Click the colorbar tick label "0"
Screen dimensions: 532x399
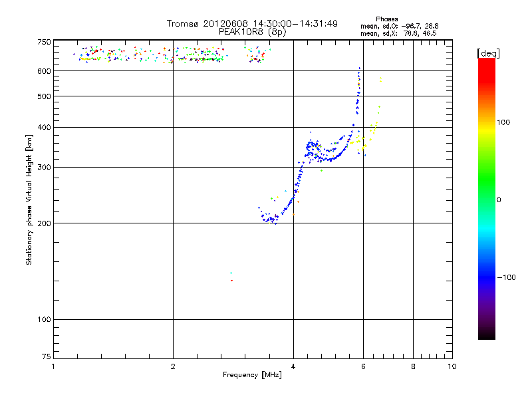(x=499, y=200)
